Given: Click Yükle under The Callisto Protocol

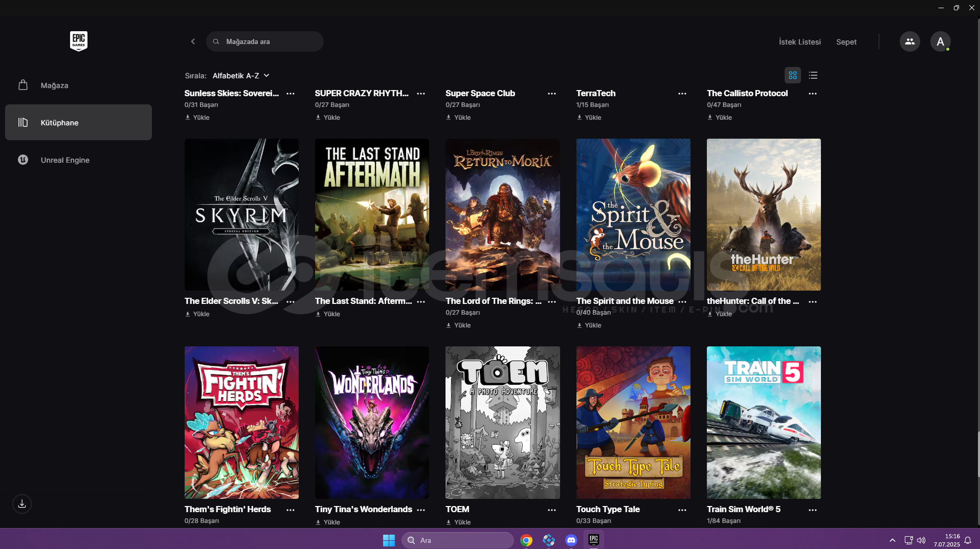Looking at the screenshot, I should pos(720,117).
